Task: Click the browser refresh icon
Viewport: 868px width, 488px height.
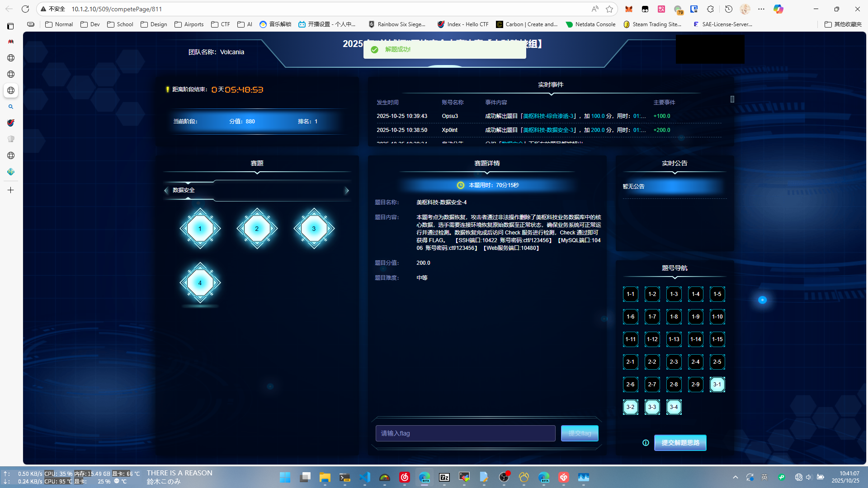Action: [x=25, y=9]
